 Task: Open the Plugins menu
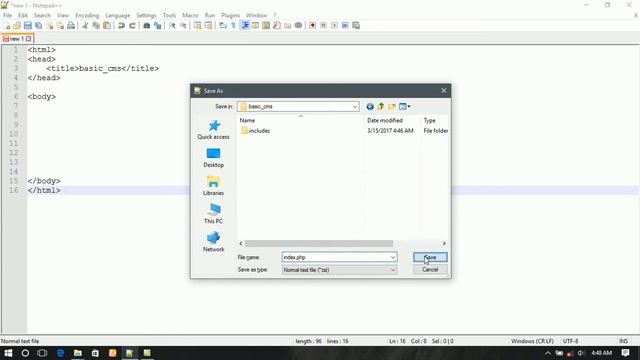tap(231, 15)
